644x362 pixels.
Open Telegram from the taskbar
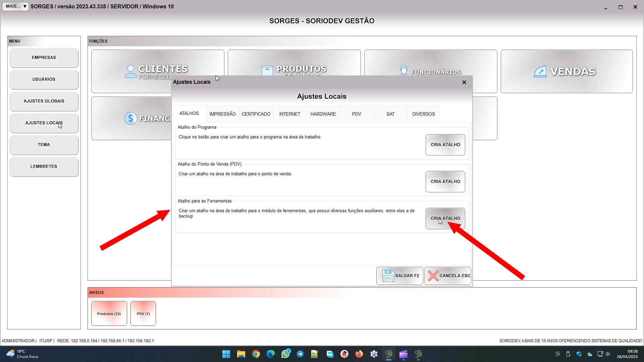point(300,354)
